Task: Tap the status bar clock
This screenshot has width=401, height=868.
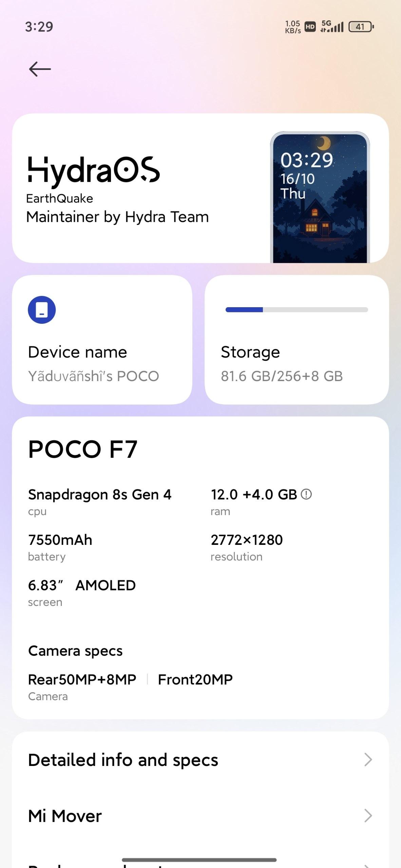Action: (39, 27)
